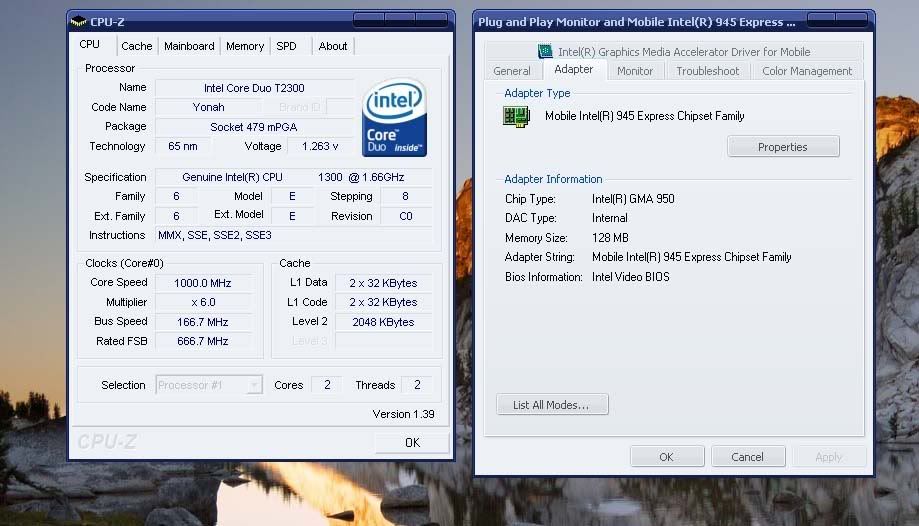Click the Chip Type value Intel(R) GMA 950

pos(633,199)
